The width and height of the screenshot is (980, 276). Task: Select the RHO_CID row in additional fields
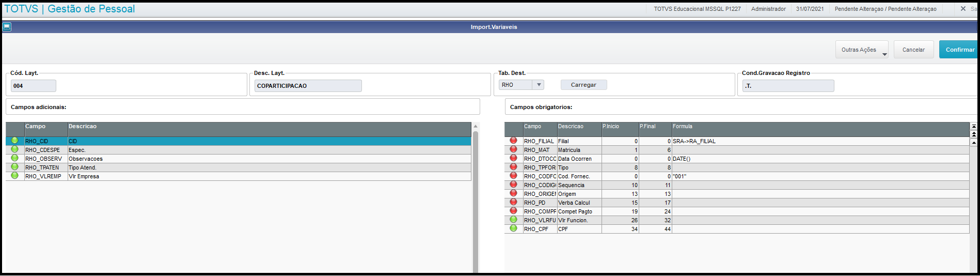tap(239, 141)
